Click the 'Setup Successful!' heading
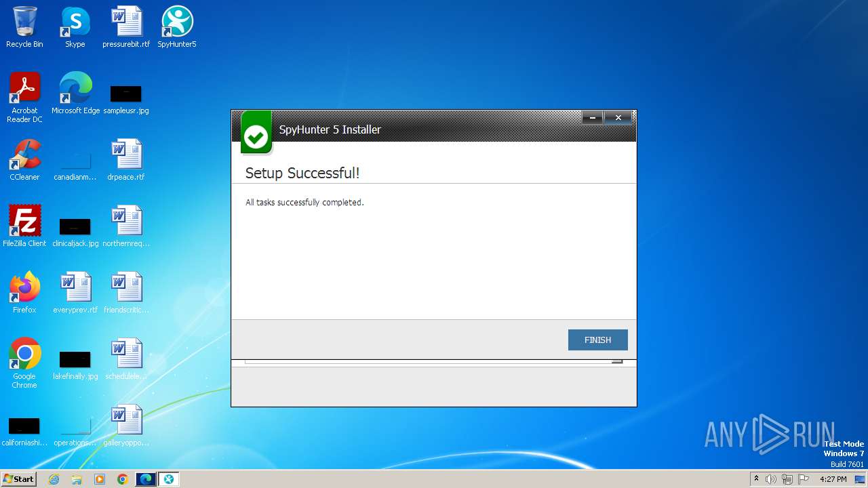The image size is (868, 488). pyautogui.click(x=302, y=173)
